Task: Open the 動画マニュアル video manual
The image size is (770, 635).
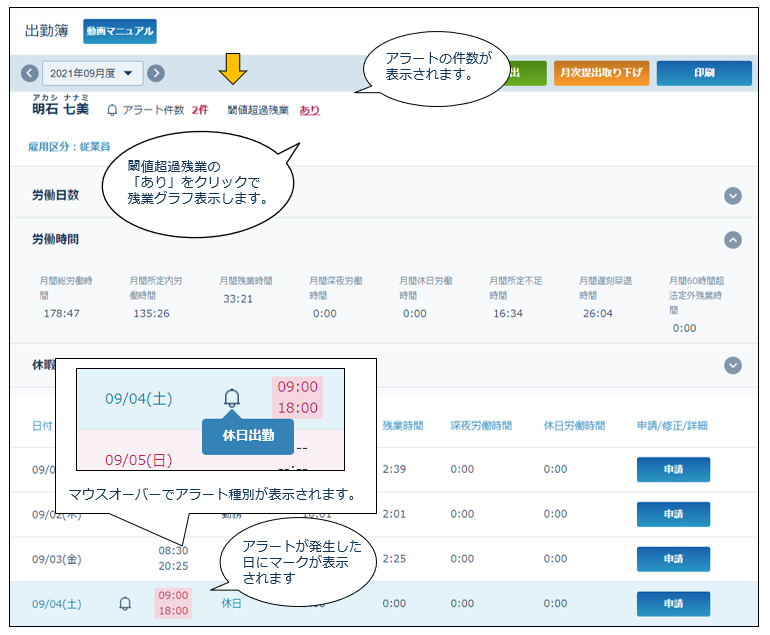Action: [120, 31]
